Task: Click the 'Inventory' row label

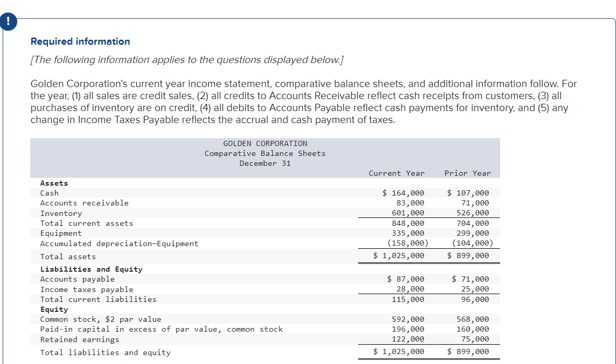Action: (x=61, y=213)
